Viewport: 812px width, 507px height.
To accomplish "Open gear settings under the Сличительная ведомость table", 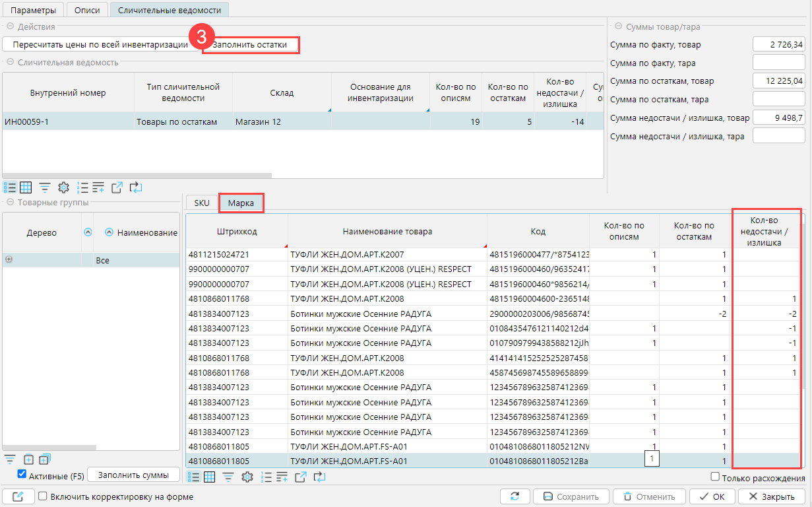I will pos(63,187).
